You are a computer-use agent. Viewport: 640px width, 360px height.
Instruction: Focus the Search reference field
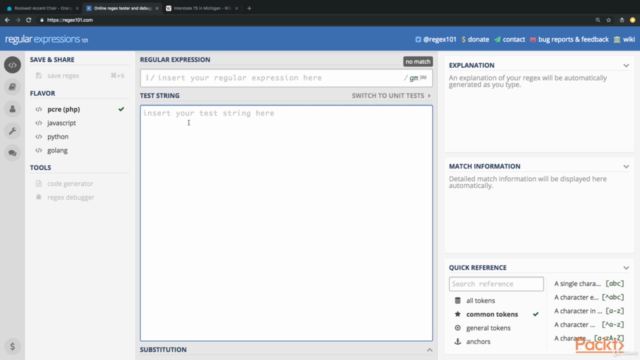tap(496, 284)
